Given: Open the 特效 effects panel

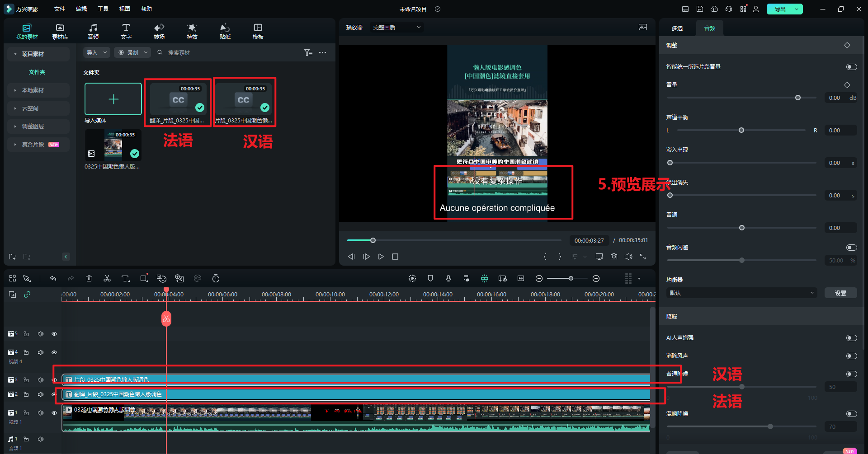Looking at the screenshot, I should click(192, 31).
